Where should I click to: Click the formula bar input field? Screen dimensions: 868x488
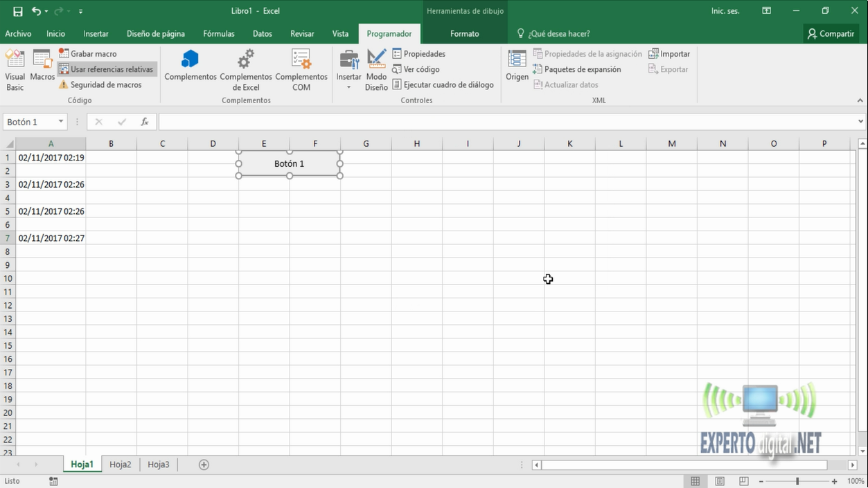pos(506,122)
